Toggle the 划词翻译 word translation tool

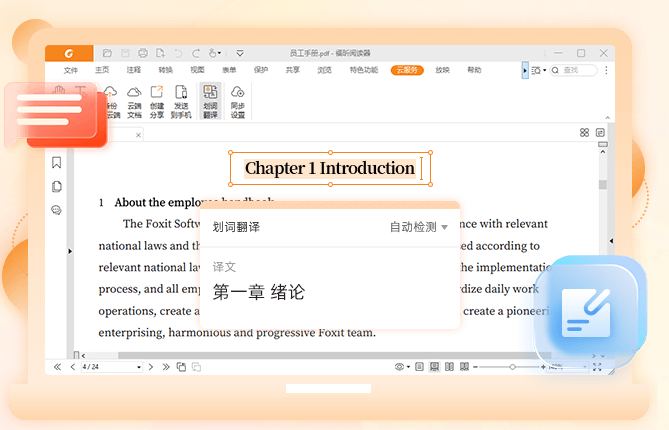(210, 102)
